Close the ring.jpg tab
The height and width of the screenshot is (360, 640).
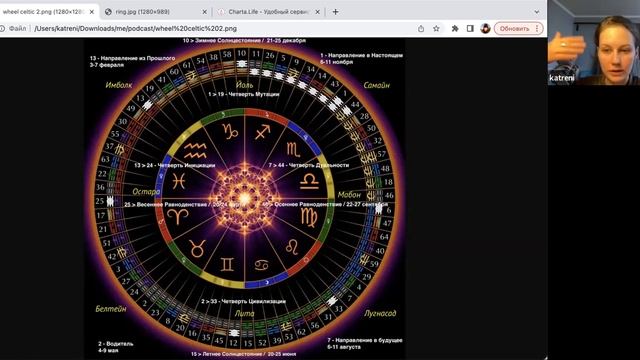click(204, 12)
